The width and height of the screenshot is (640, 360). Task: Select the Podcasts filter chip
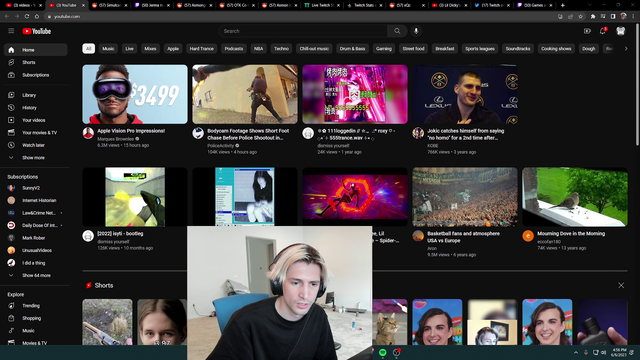coord(234,49)
